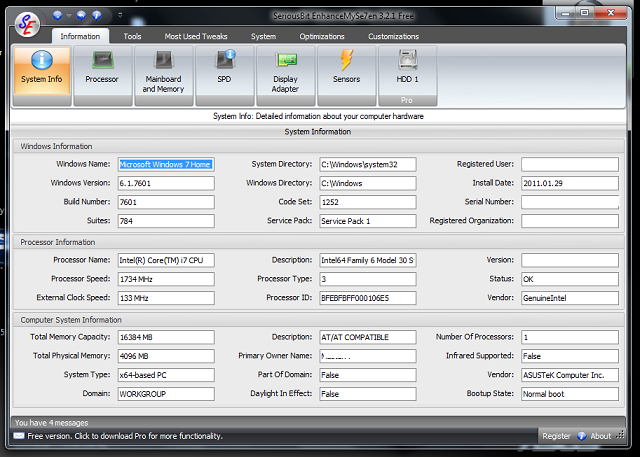Click the Processor Speed field 1734 MHz
640x457 pixels.
166,279
